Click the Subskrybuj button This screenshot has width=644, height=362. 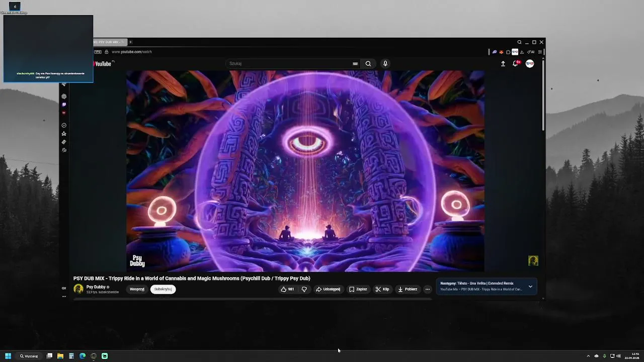coord(163,289)
